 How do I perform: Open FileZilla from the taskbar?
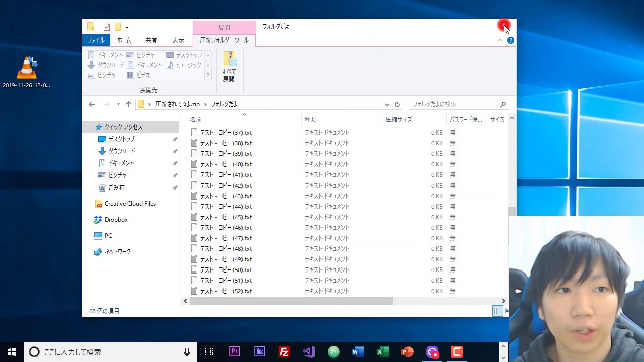click(284, 352)
